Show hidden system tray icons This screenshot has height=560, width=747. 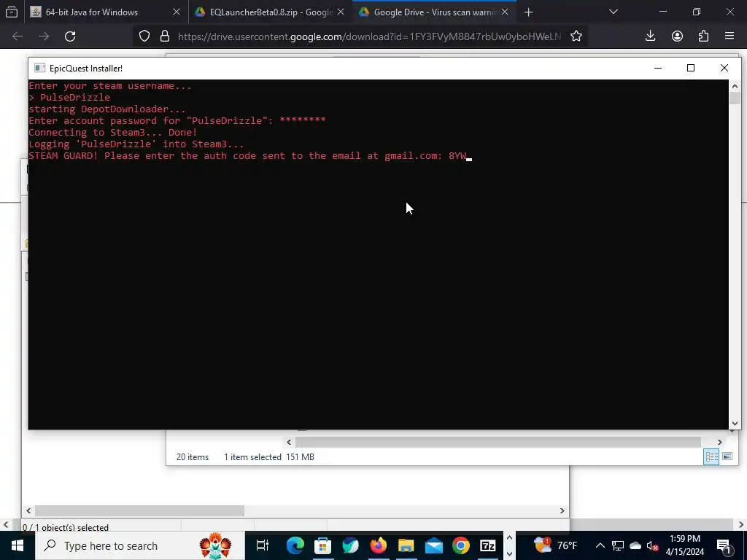click(600, 545)
